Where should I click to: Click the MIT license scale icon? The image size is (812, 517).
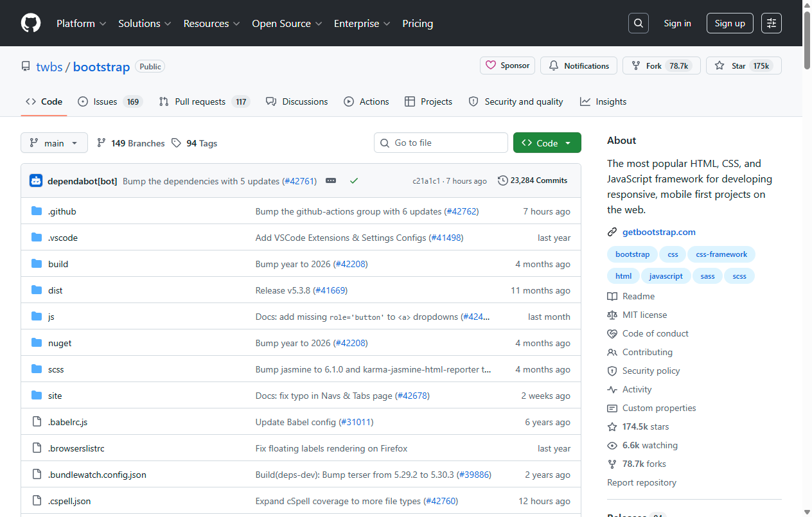tap(612, 315)
